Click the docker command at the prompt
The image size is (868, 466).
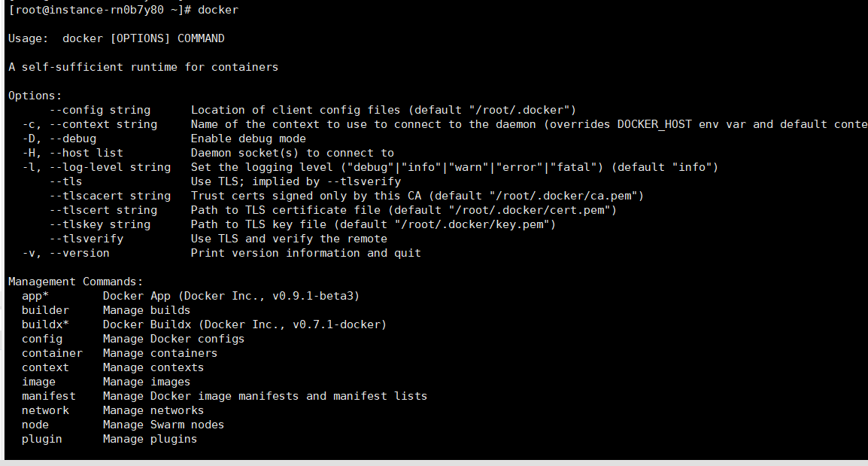coord(218,10)
